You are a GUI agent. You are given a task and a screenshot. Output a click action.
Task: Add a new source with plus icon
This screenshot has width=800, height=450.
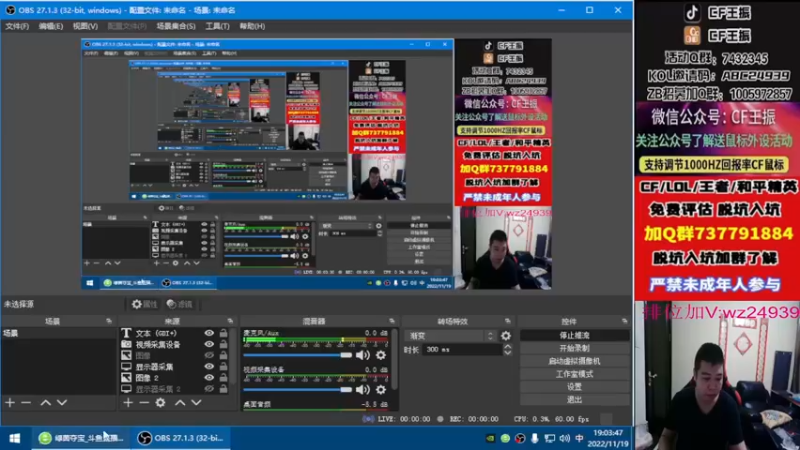(x=128, y=403)
